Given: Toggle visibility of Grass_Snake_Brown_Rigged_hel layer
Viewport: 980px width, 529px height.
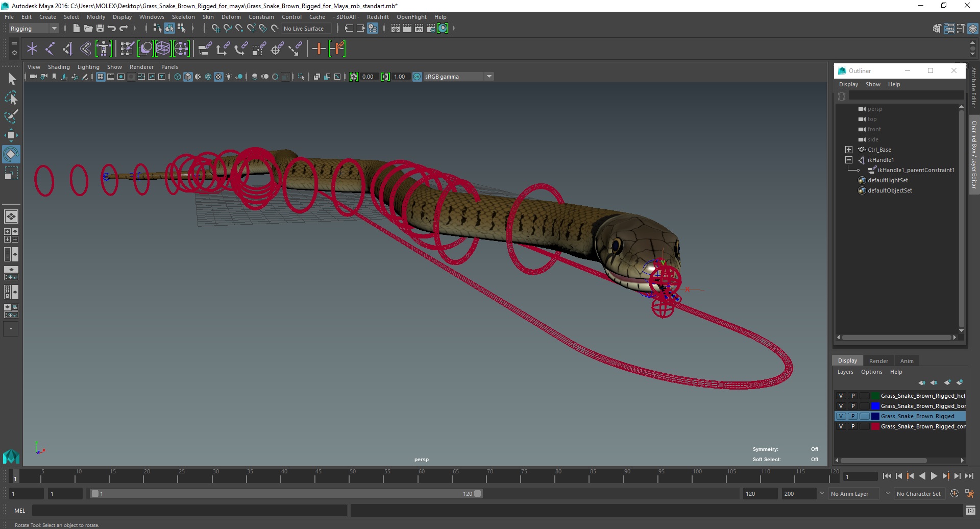Looking at the screenshot, I should coord(841,396).
